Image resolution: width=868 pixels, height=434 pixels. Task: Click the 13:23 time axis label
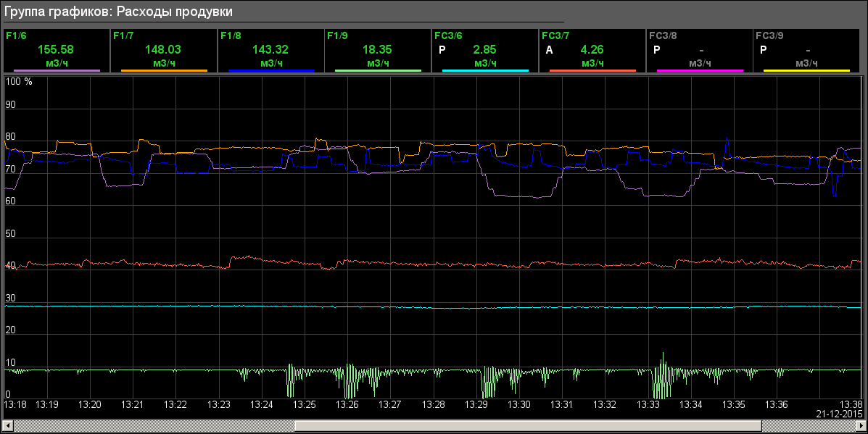point(219,405)
